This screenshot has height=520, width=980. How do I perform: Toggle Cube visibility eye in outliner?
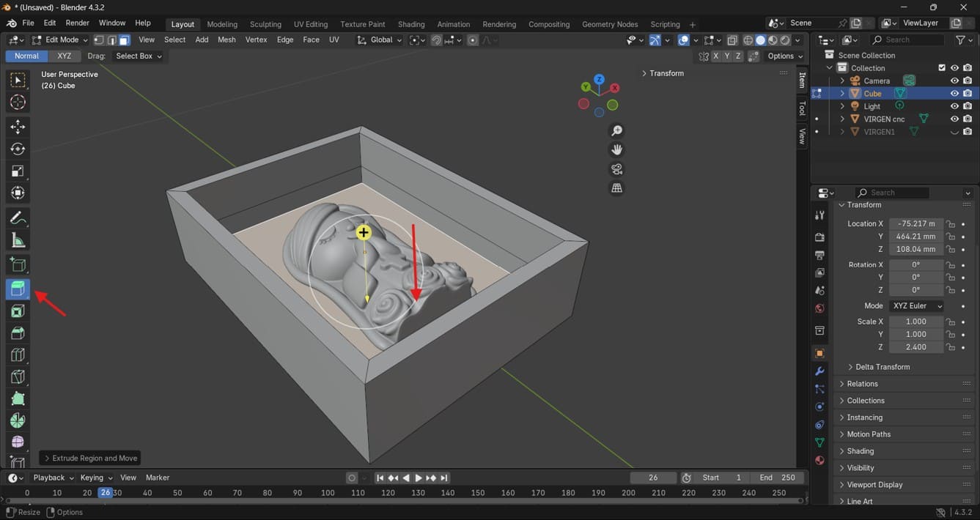click(954, 94)
